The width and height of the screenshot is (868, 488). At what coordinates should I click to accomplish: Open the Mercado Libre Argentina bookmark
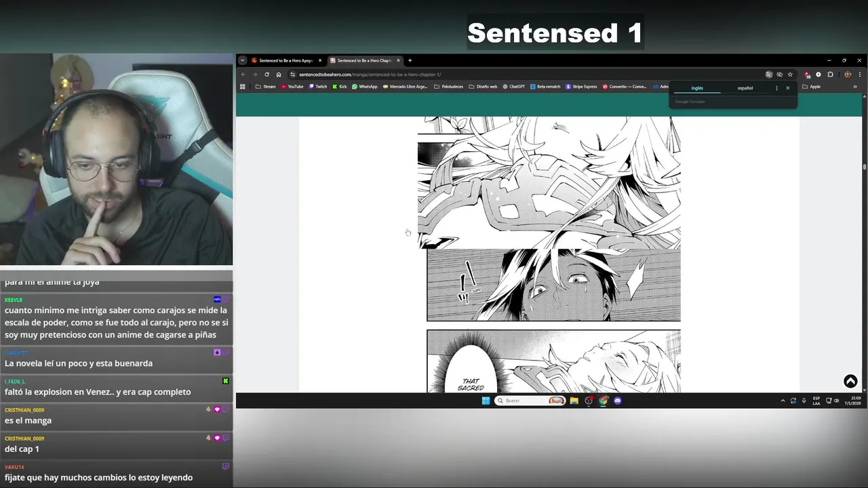point(405,87)
